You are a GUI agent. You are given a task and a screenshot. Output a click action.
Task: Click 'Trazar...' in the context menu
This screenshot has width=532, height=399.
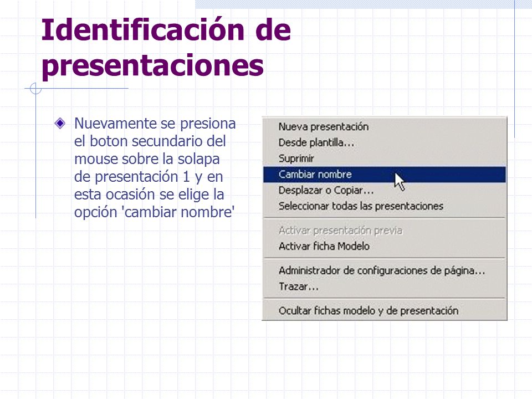coord(385,287)
